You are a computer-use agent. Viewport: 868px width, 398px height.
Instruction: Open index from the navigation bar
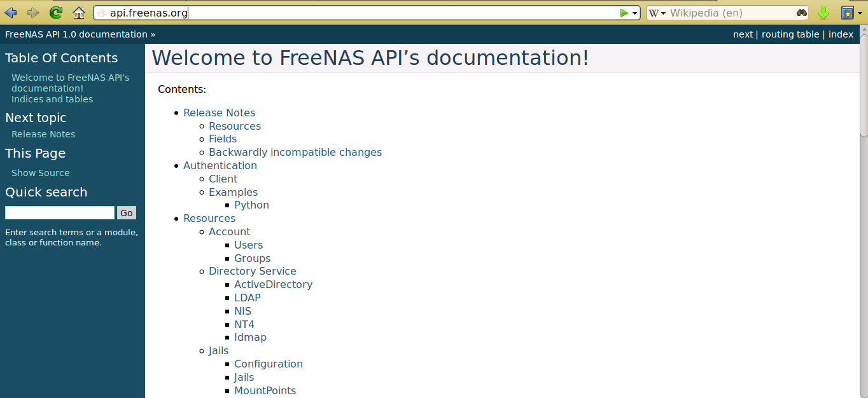pyautogui.click(x=841, y=34)
